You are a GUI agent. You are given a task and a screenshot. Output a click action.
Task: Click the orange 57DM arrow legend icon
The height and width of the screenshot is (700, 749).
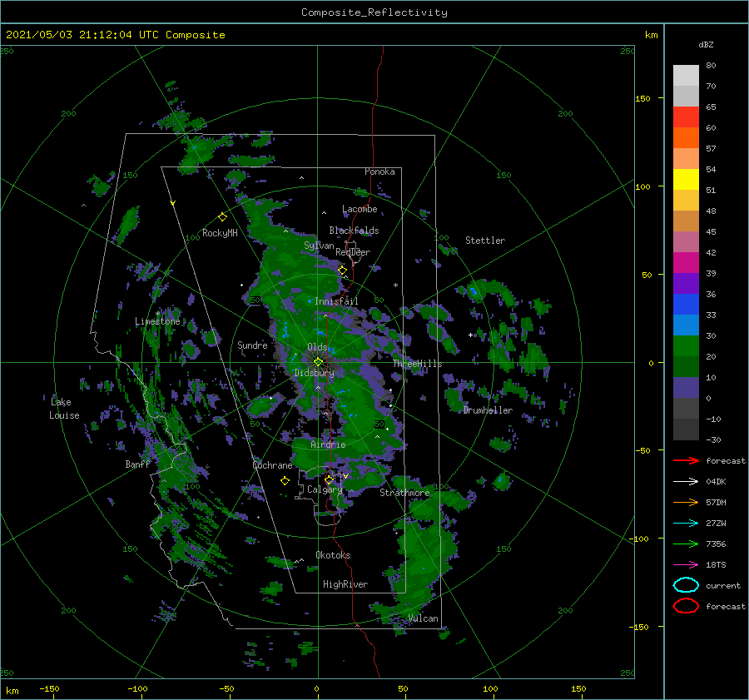pos(686,502)
